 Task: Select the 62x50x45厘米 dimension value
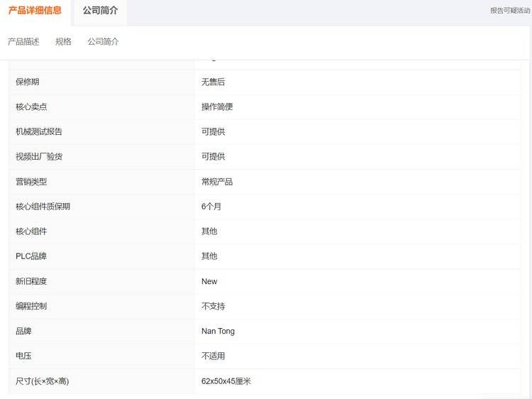pyautogui.click(x=226, y=381)
